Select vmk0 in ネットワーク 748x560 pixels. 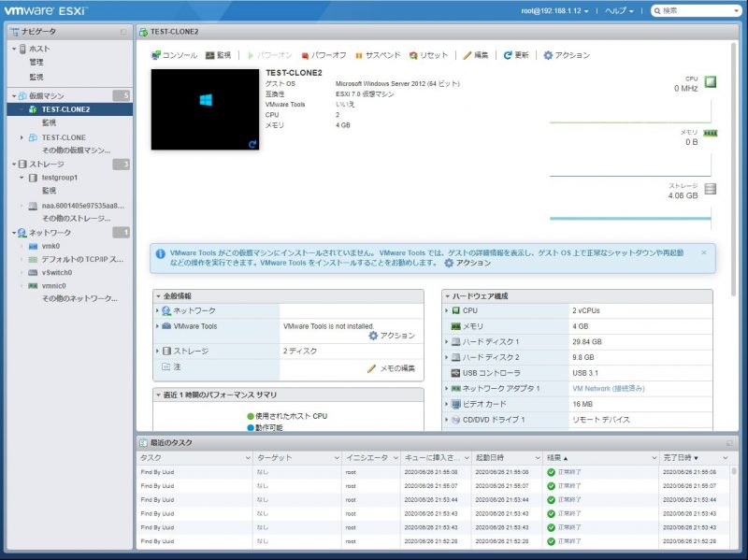click(50, 246)
